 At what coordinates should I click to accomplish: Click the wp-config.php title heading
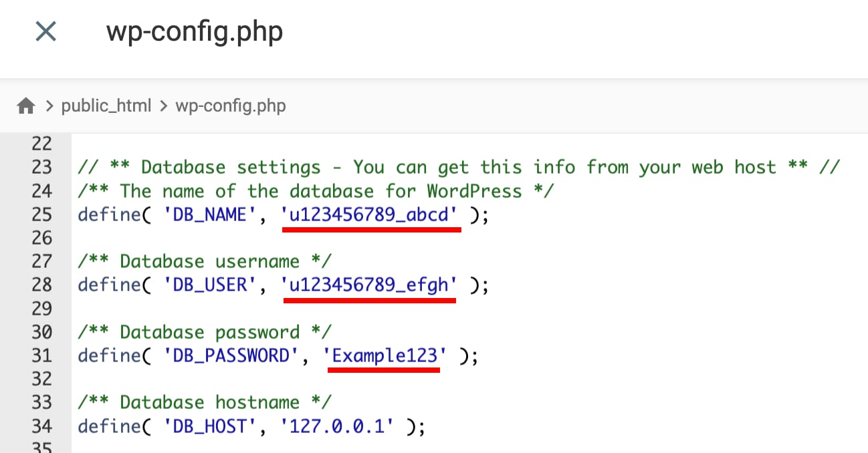tap(195, 31)
